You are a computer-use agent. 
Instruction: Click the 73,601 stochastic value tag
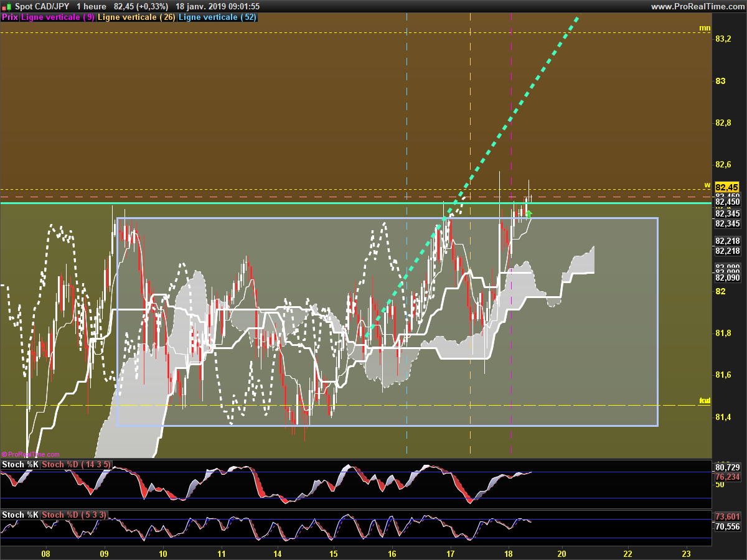point(727,516)
